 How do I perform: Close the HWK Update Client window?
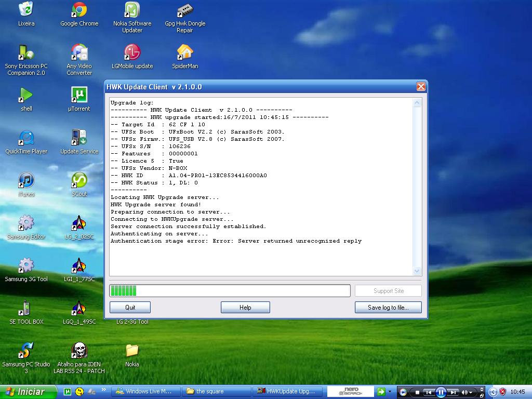[421, 87]
